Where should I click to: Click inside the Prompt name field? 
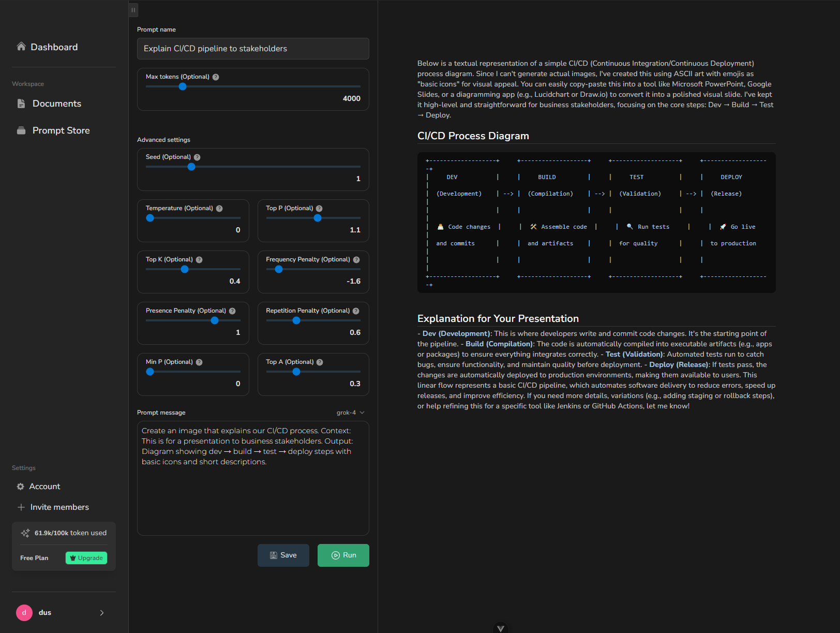tap(253, 48)
